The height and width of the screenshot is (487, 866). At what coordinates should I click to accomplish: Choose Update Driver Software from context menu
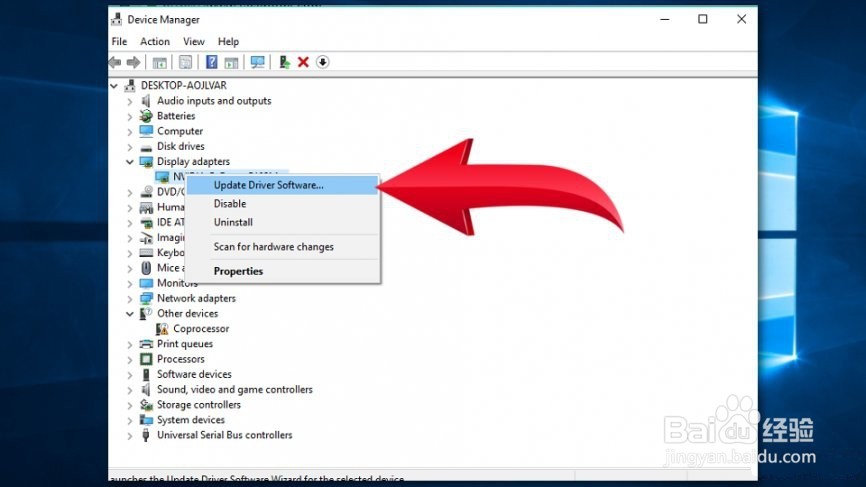click(283, 185)
